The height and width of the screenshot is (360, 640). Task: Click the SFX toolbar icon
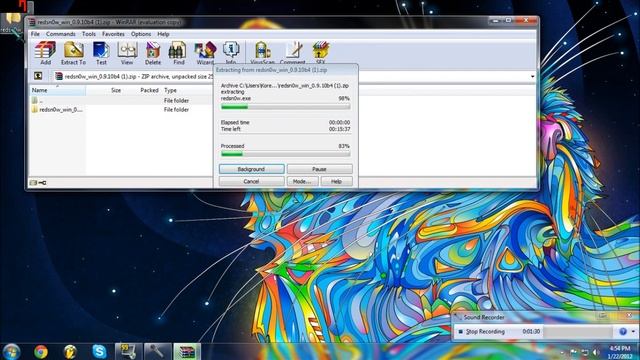click(x=320, y=53)
